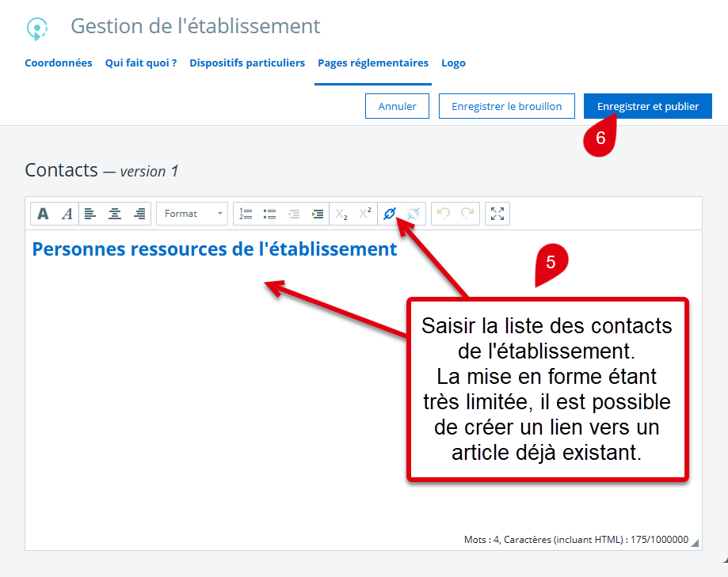
Task: Insert a hyperlink with the link icon
Action: (390, 214)
